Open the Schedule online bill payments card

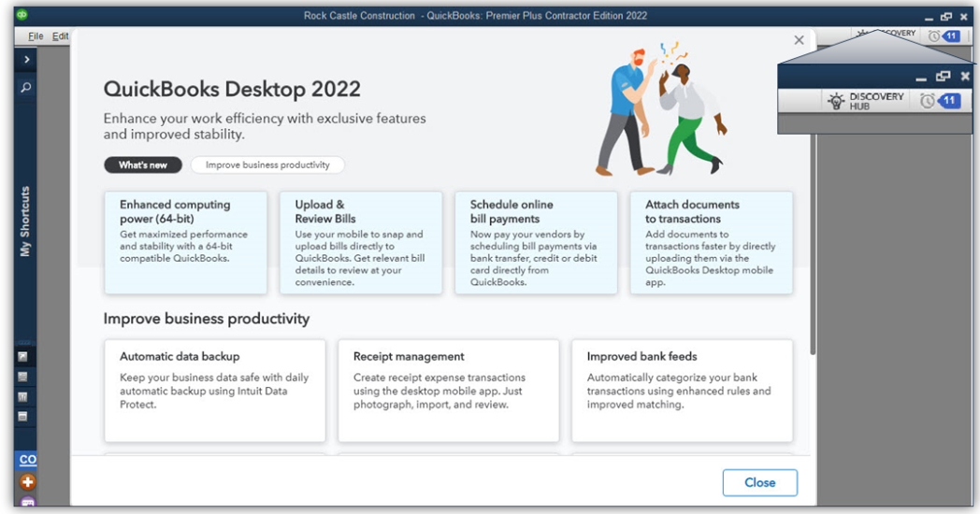[x=536, y=243]
